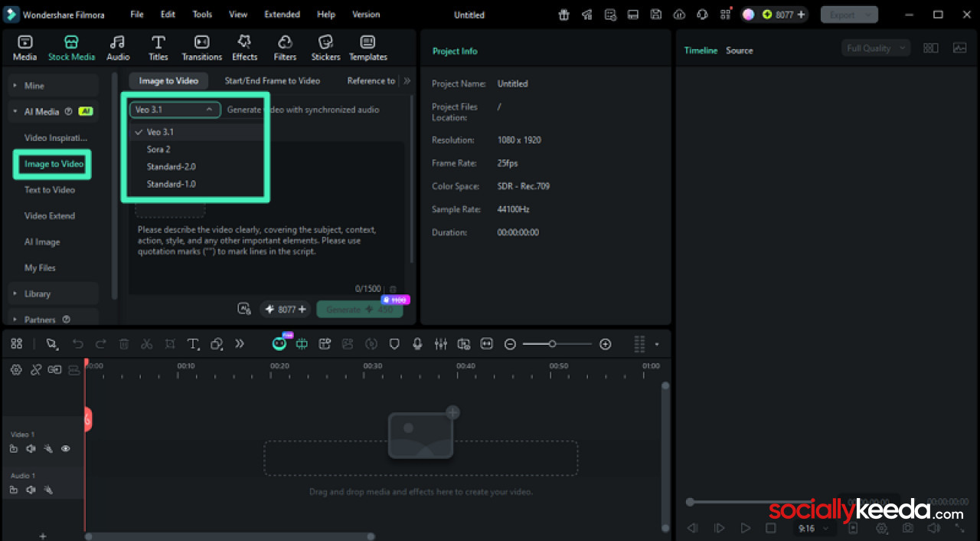Open the File menu
Screen dimensions: 980x541
(136, 15)
